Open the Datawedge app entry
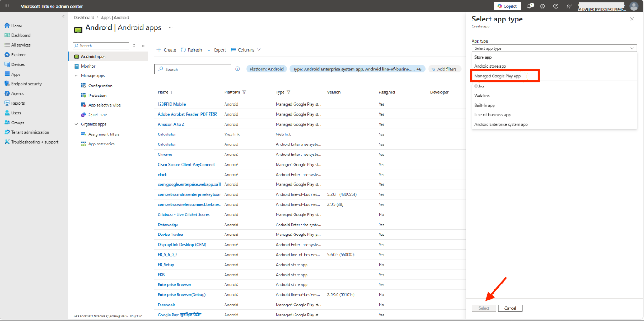Viewport: 644px width, 321px height. coord(168,225)
